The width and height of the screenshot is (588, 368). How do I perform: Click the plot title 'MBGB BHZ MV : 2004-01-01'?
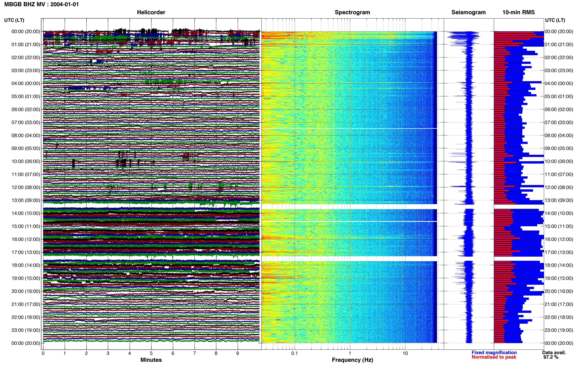(x=42, y=4)
